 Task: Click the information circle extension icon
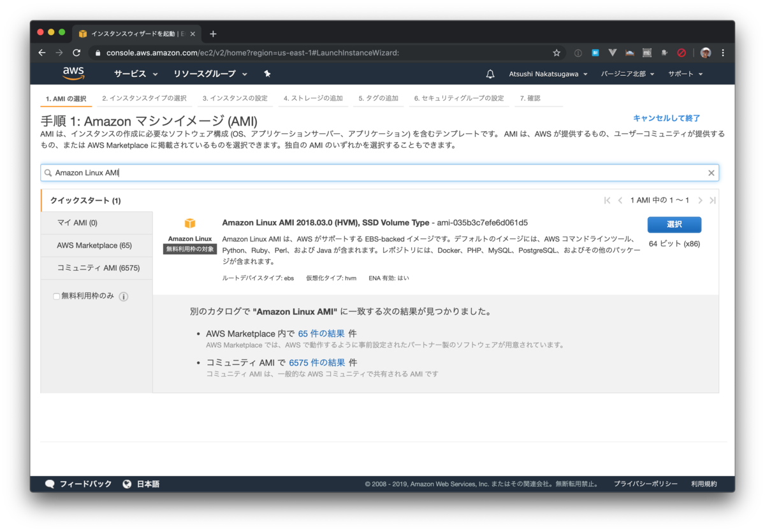pos(578,53)
